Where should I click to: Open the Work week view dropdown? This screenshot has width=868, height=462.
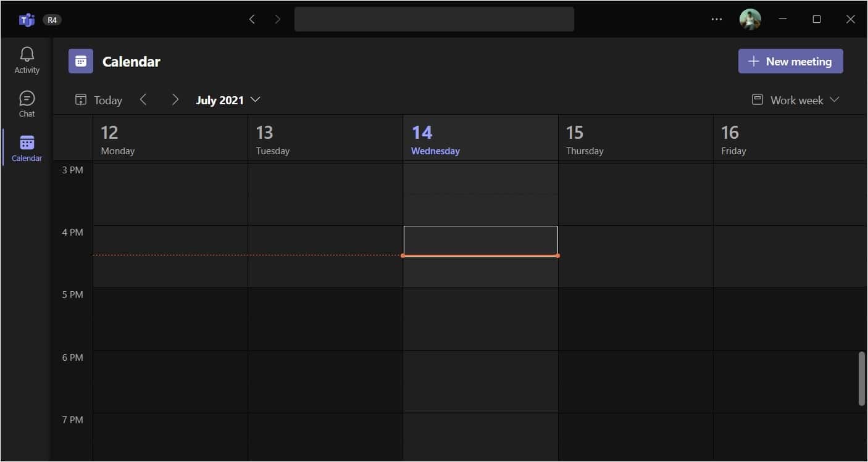[x=796, y=100]
